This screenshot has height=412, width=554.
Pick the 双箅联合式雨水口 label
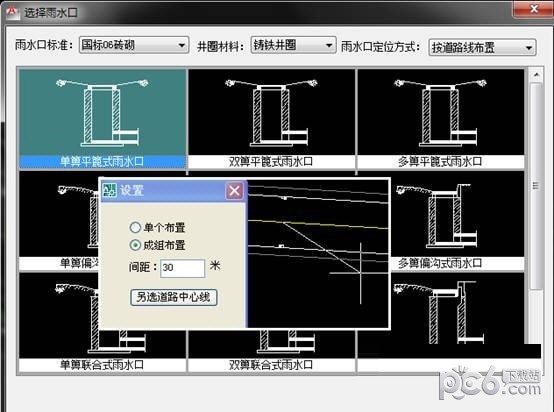click(x=271, y=365)
